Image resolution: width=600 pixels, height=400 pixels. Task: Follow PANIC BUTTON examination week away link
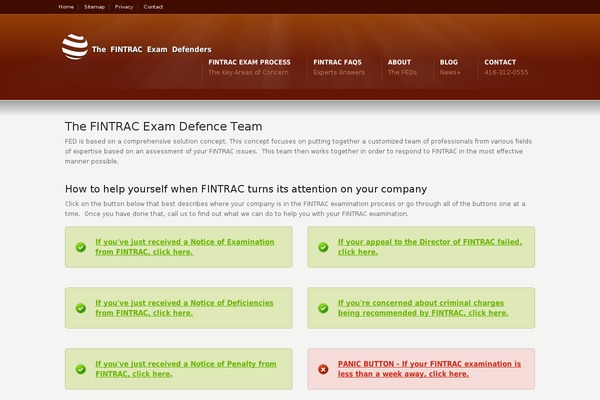[429, 369]
